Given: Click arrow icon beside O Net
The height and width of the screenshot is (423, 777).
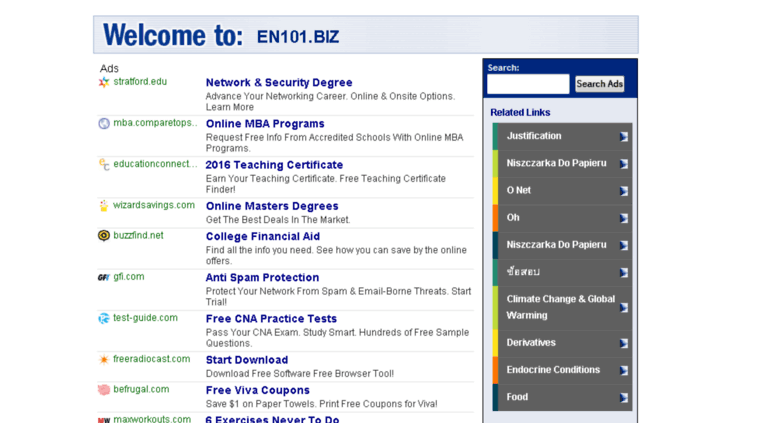Looking at the screenshot, I should [623, 191].
